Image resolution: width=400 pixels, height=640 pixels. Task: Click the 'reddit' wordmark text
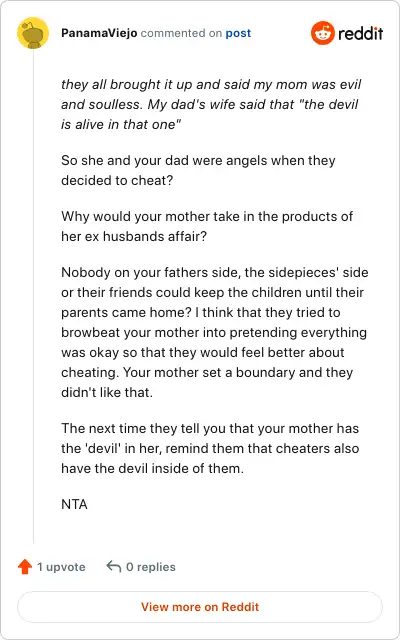360,33
